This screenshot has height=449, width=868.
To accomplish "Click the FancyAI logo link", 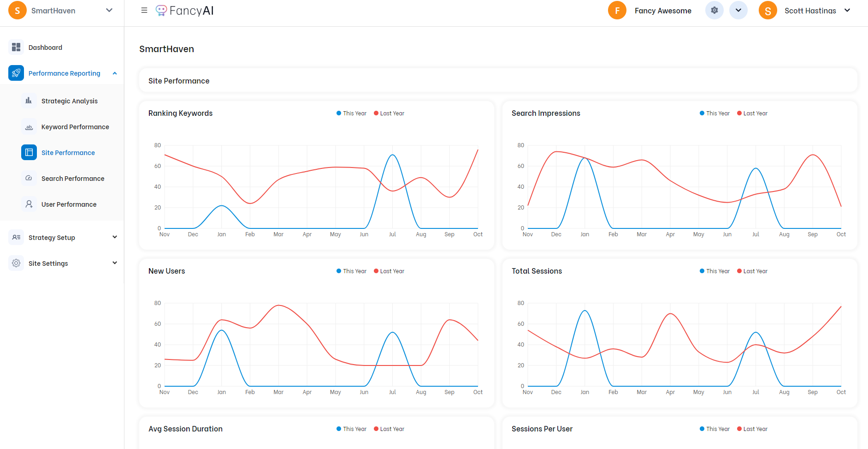I will point(185,11).
